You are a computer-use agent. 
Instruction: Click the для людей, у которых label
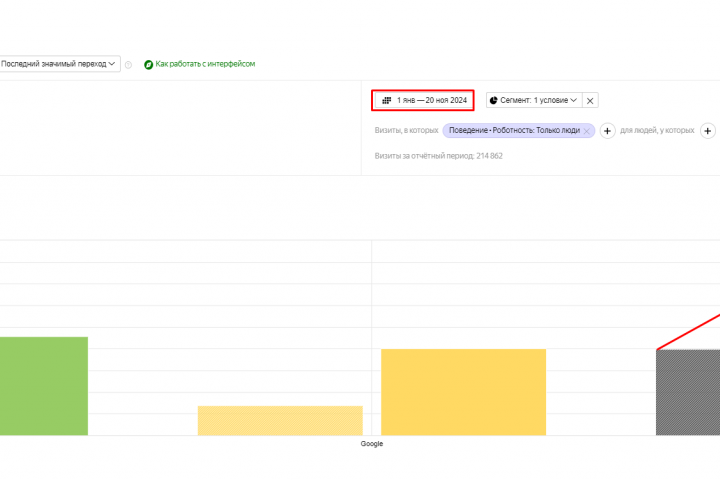657,130
